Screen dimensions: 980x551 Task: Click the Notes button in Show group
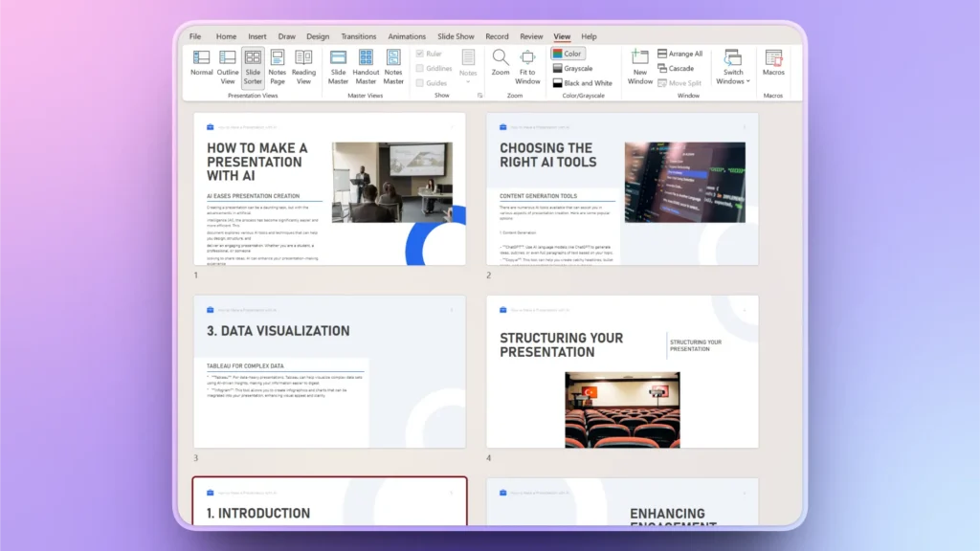pyautogui.click(x=468, y=66)
